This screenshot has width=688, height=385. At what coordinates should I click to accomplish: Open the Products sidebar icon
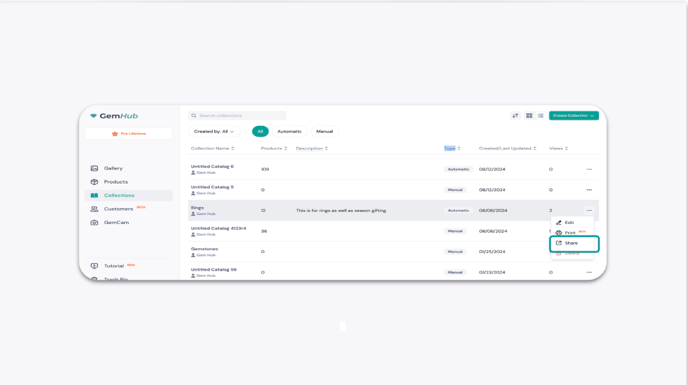(94, 182)
